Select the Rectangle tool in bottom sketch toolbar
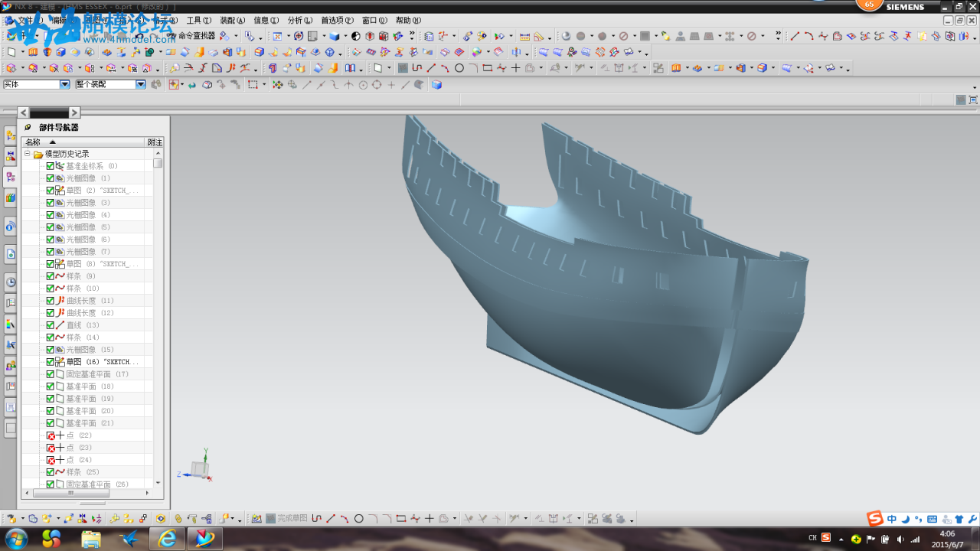Viewport: 980px width, 551px height. 401,518
